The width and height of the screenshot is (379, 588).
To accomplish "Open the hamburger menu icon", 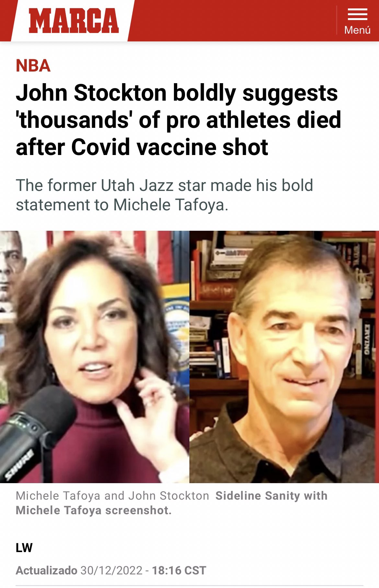I will (x=357, y=15).
